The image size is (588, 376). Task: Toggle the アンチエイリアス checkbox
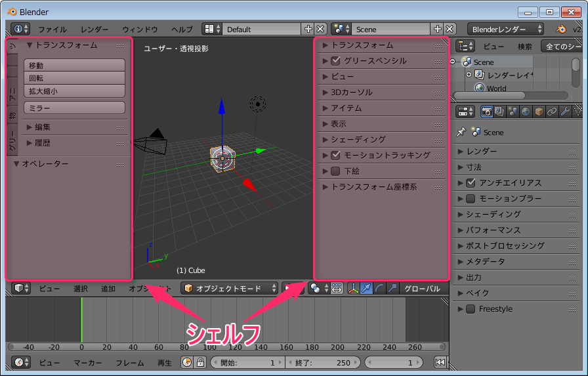point(471,182)
